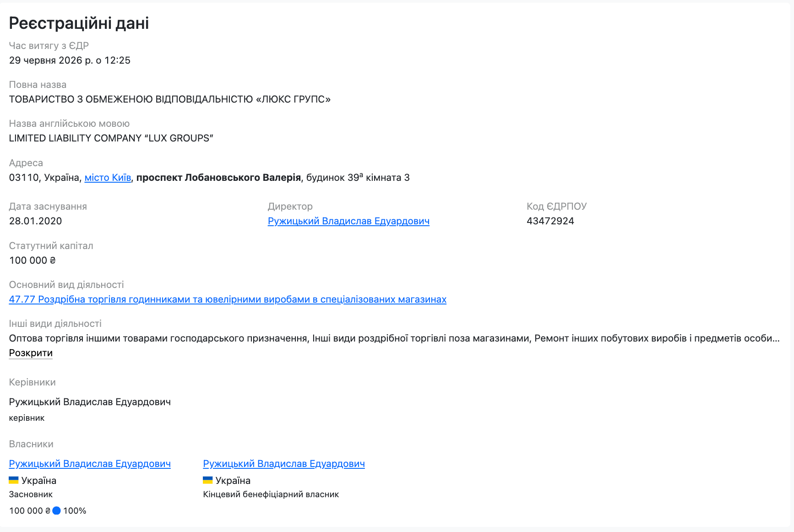This screenshot has height=532, width=794.
Task: Open activity 47.77 Роздрібна торгівля link
Action: [x=228, y=299]
